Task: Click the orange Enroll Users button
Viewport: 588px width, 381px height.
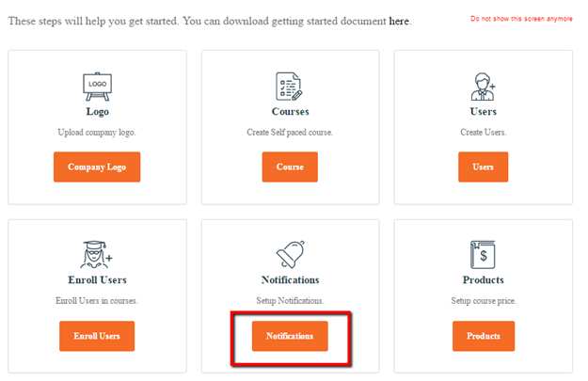Action: 97,336
